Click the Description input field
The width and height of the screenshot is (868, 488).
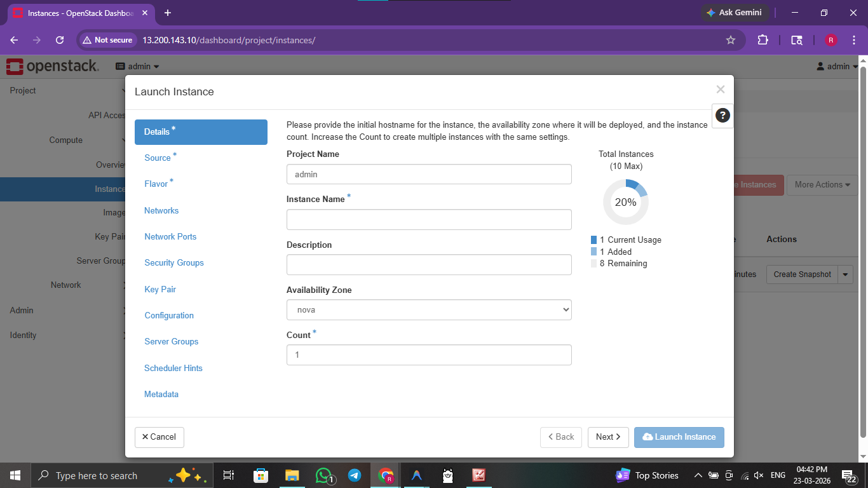(429, 265)
